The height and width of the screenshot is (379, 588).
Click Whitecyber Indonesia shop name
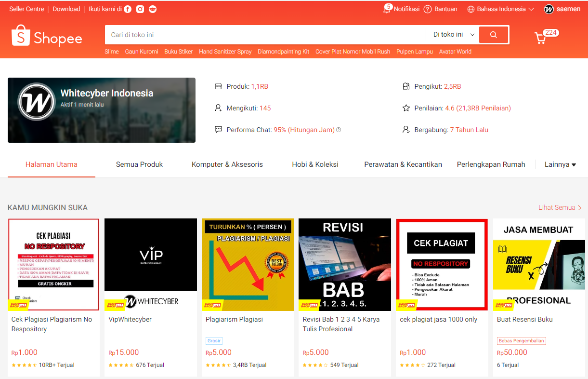[x=107, y=94]
